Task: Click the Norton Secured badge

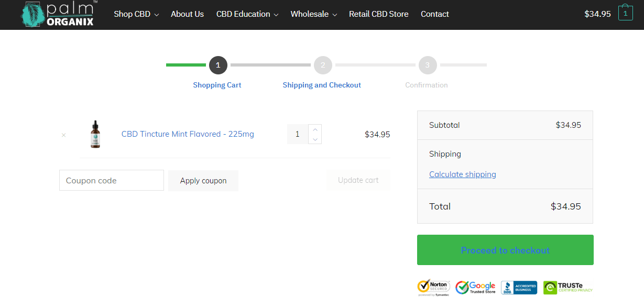Action: tap(433, 287)
